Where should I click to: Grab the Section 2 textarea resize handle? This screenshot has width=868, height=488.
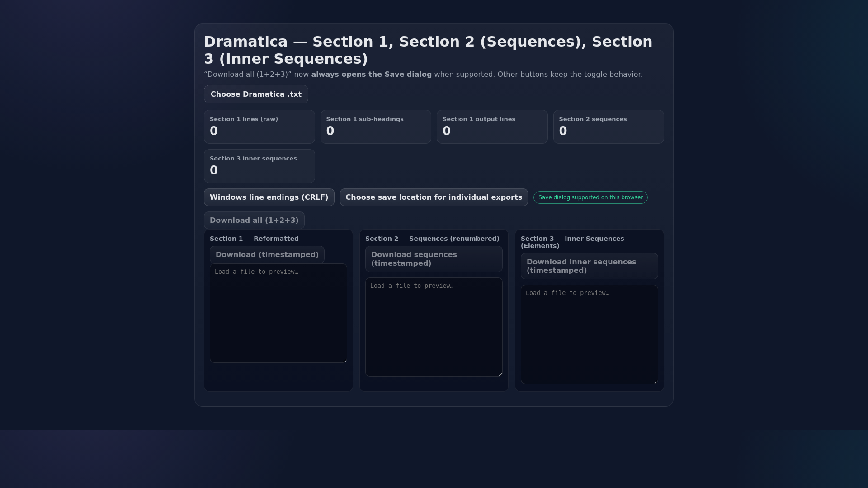[x=500, y=374]
